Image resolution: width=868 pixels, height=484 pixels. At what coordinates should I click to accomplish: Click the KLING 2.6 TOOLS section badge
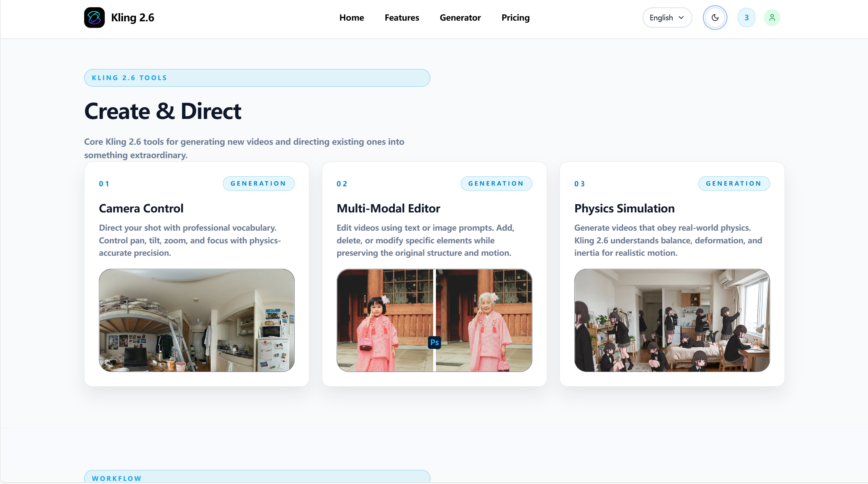click(x=257, y=78)
